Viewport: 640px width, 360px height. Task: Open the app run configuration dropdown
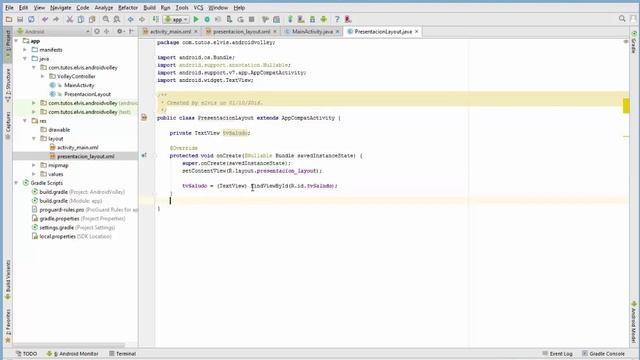tap(176, 19)
